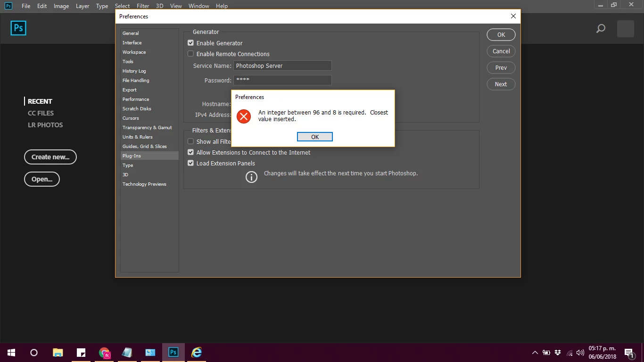Click Create new... button
Image resolution: width=644 pixels, height=362 pixels.
(50, 157)
